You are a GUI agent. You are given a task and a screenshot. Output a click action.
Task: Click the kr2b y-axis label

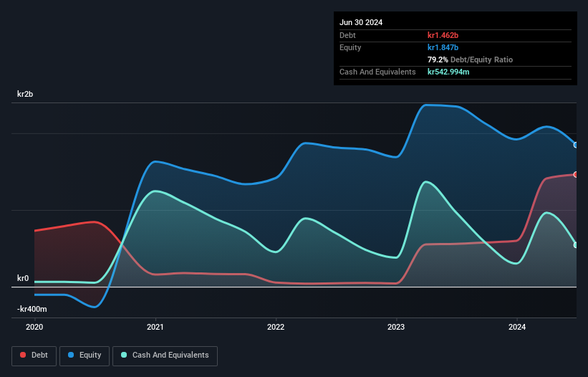click(25, 94)
